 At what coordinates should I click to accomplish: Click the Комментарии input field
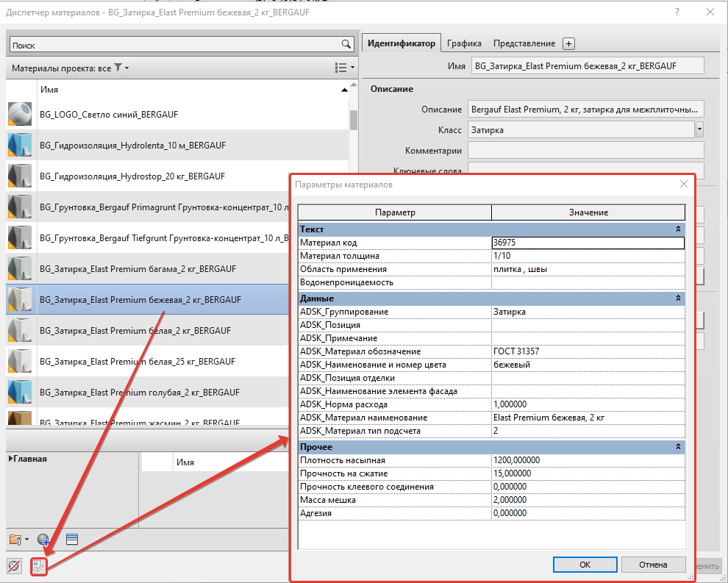click(585, 151)
